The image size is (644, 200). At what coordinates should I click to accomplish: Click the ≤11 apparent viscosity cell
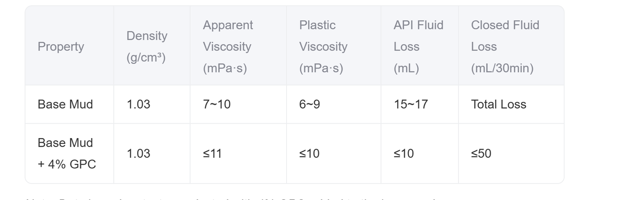[x=212, y=153]
